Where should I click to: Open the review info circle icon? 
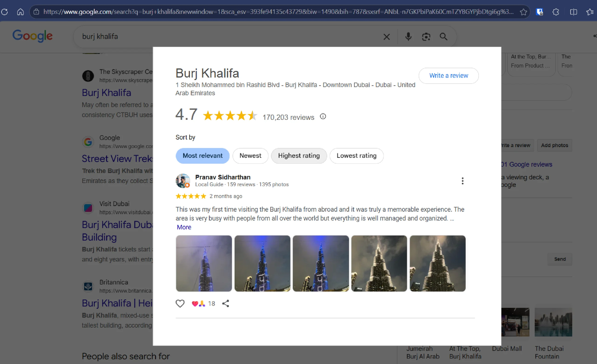(x=323, y=116)
